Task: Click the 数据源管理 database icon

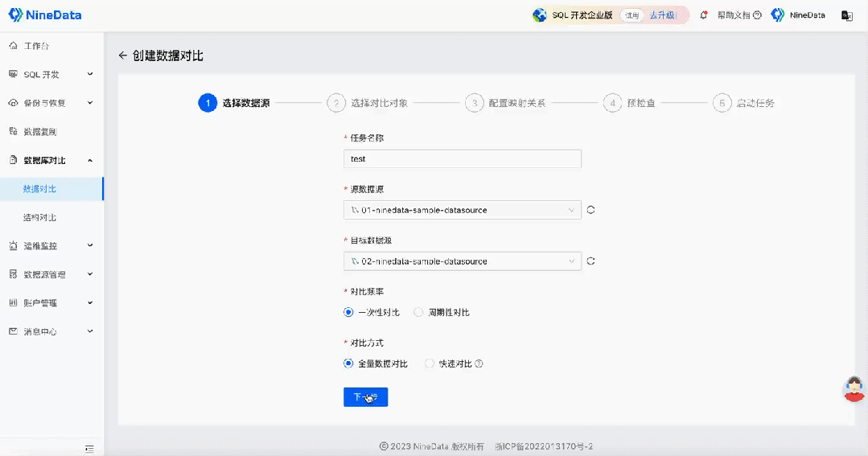Action: 14,274
